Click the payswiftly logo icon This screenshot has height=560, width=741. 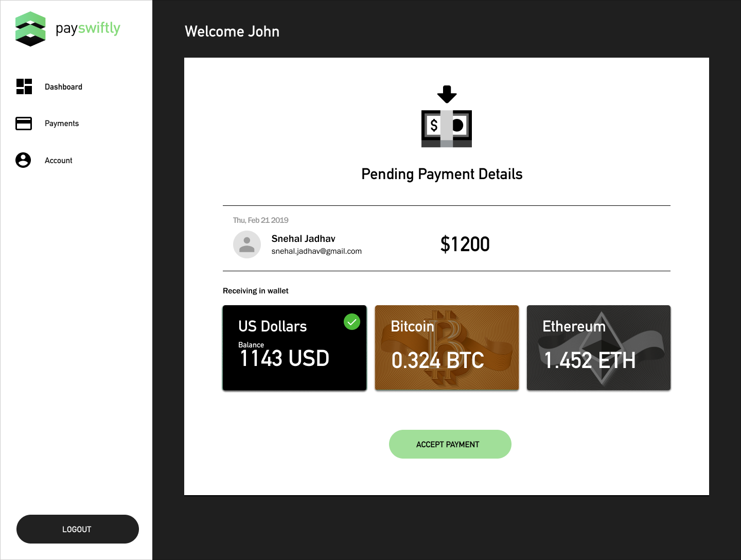[30, 29]
